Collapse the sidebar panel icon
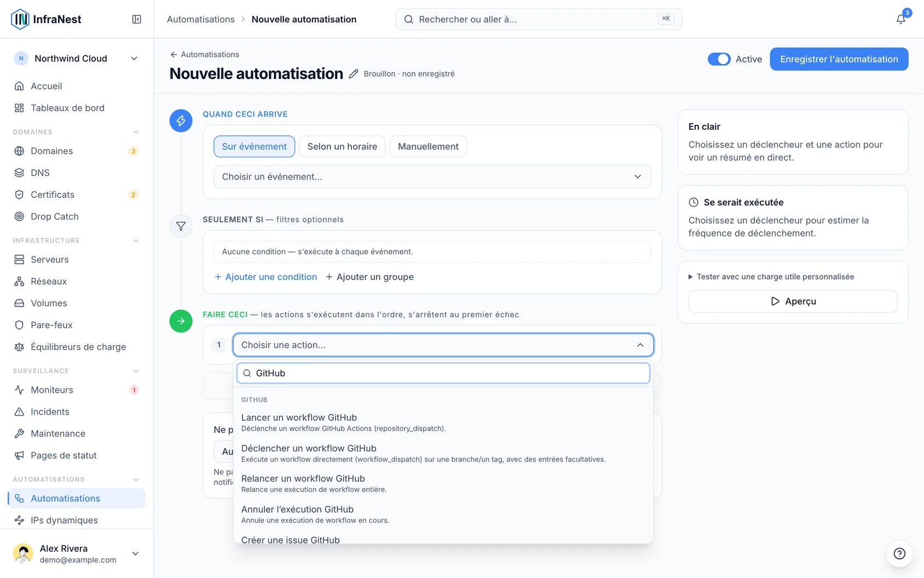This screenshot has width=924, height=578. [137, 19]
